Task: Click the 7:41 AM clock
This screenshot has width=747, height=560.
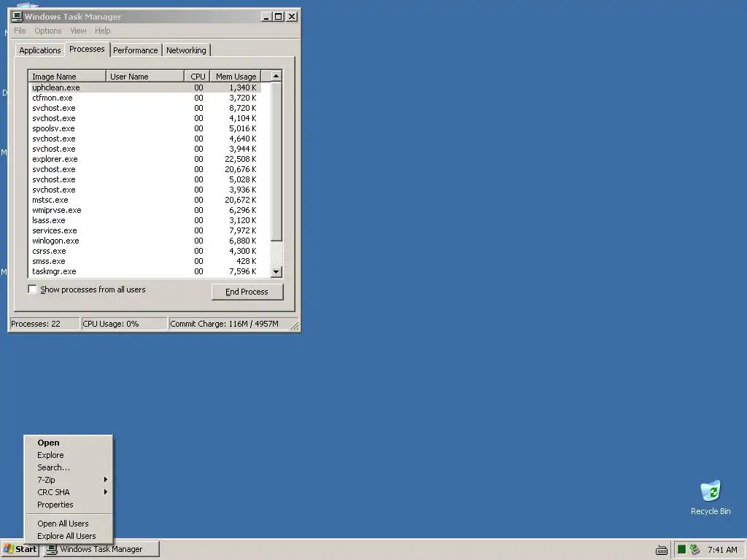Action: pos(722,550)
